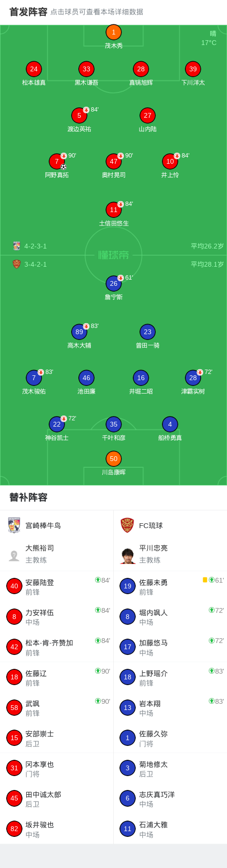The image size is (227, 868).
Task: Select player 7 阿野真拓 with goal icon
Action: click(x=56, y=161)
